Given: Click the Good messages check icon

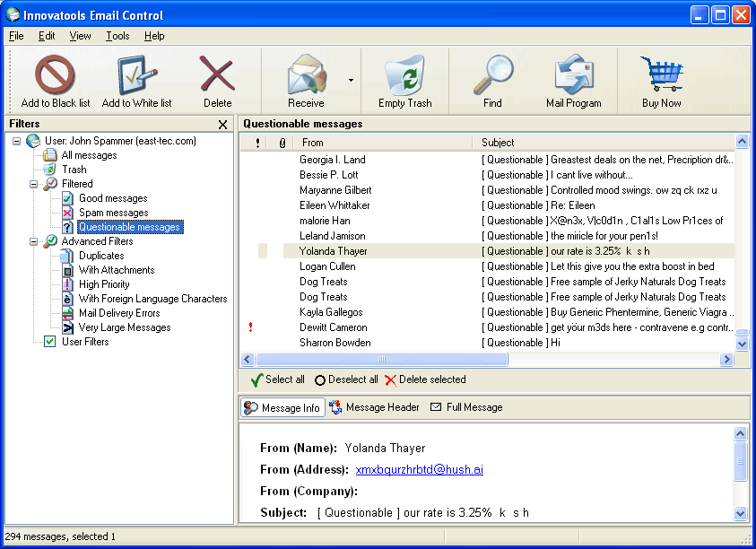Looking at the screenshot, I should [67, 198].
